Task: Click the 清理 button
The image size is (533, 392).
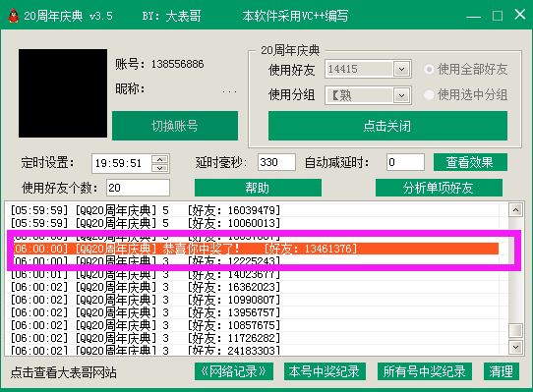Action: 502,371
